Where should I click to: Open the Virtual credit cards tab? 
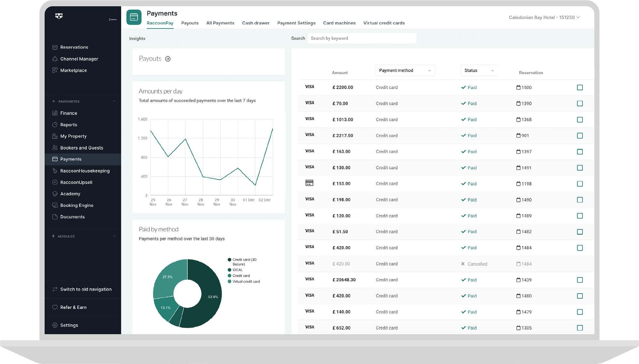click(x=384, y=23)
